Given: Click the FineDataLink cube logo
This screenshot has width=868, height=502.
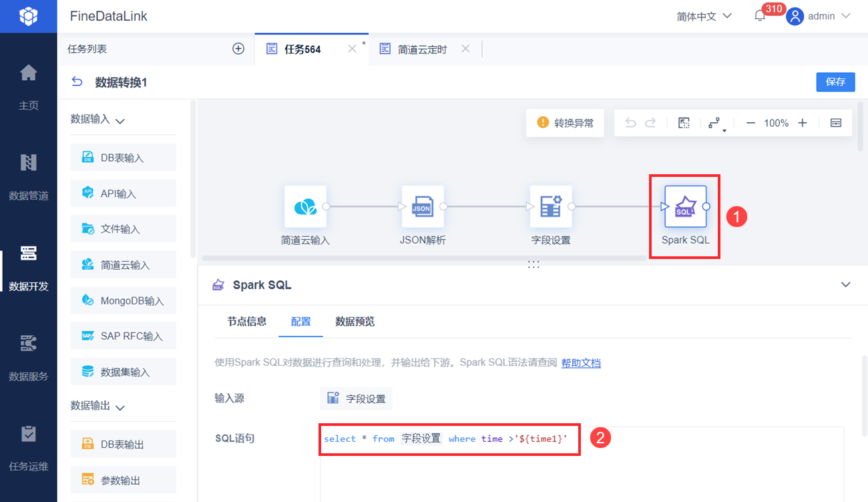Looking at the screenshot, I should tap(28, 16).
